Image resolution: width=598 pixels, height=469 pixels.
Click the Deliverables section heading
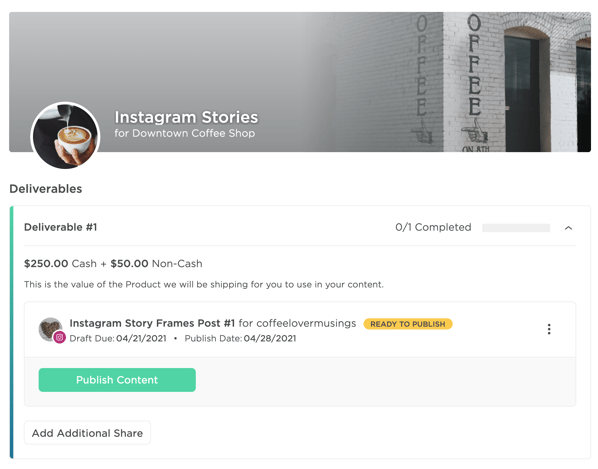click(46, 189)
